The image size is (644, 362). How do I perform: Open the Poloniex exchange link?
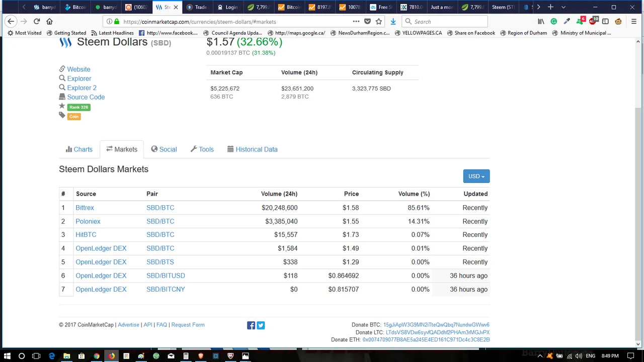point(88,221)
